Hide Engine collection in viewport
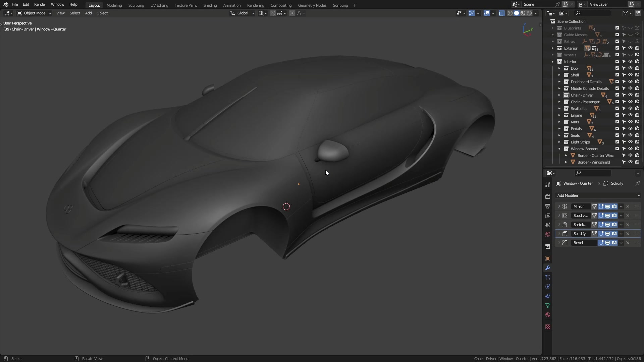 point(631,115)
